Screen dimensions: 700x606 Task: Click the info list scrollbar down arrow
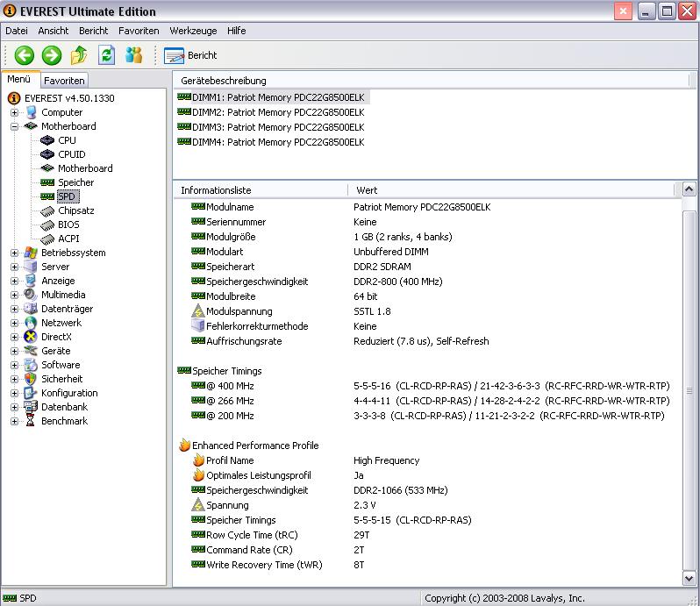[x=689, y=579]
